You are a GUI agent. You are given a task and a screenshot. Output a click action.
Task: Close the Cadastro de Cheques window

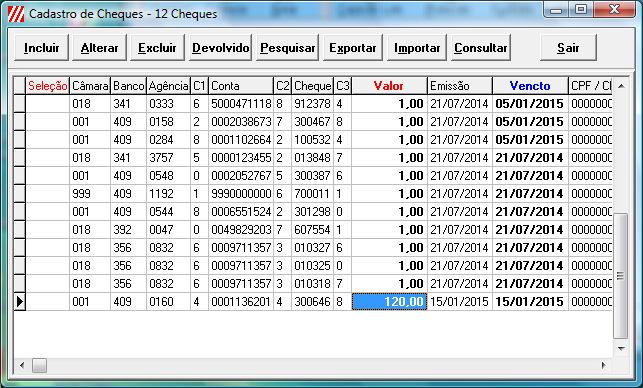coord(614,10)
